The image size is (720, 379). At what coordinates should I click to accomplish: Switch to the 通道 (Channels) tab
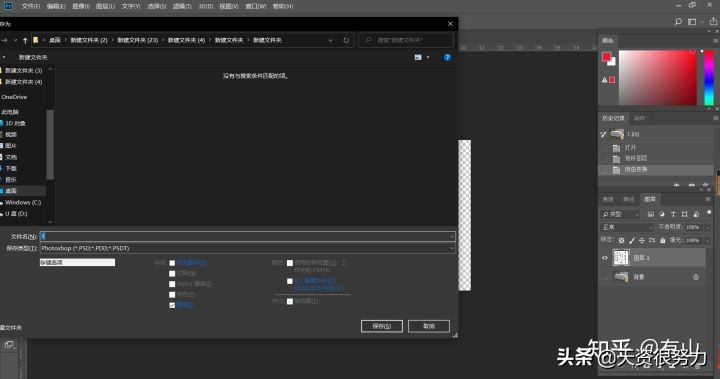(x=608, y=199)
